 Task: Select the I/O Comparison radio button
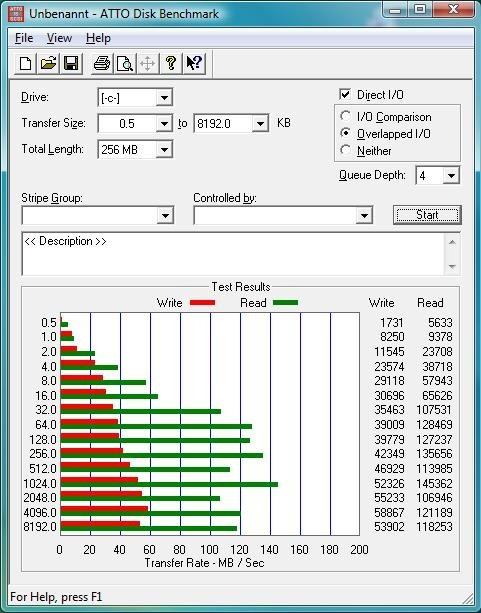345,116
